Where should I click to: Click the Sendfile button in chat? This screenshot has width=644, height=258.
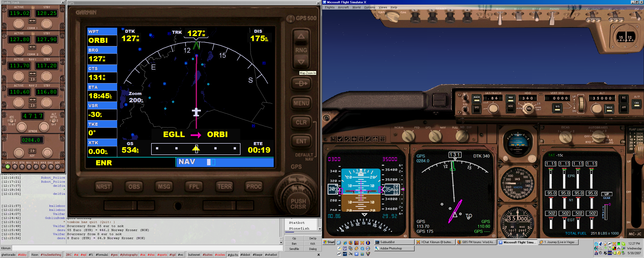pos(294,249)
